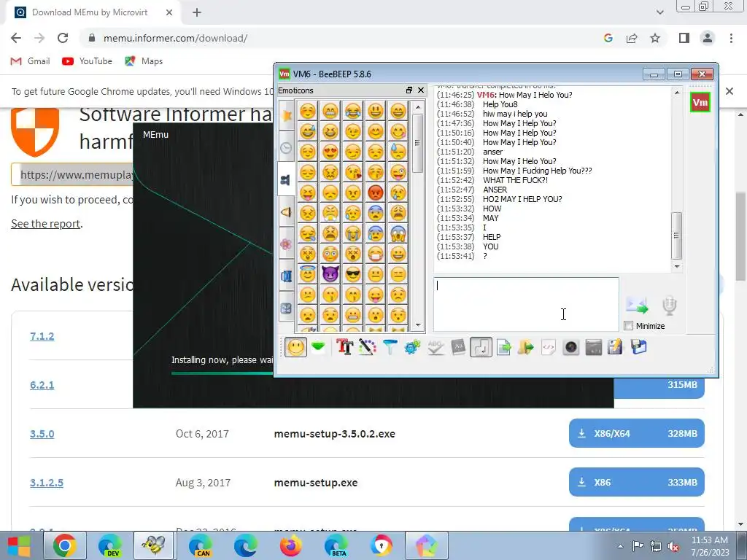Screen dimensions: 747x560
Task: Open version 3.5.0 link
Action: point(42,434)
